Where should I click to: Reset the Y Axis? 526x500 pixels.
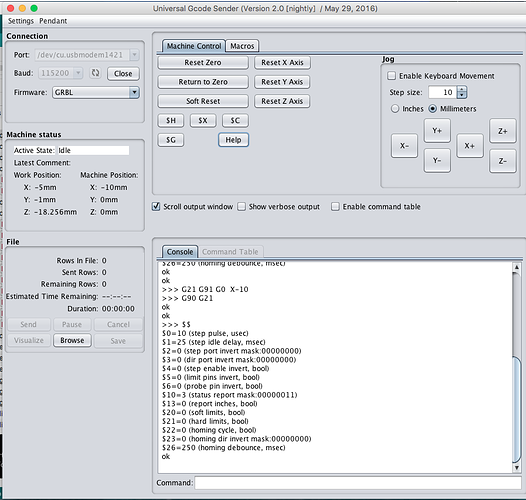pos(282,82)
